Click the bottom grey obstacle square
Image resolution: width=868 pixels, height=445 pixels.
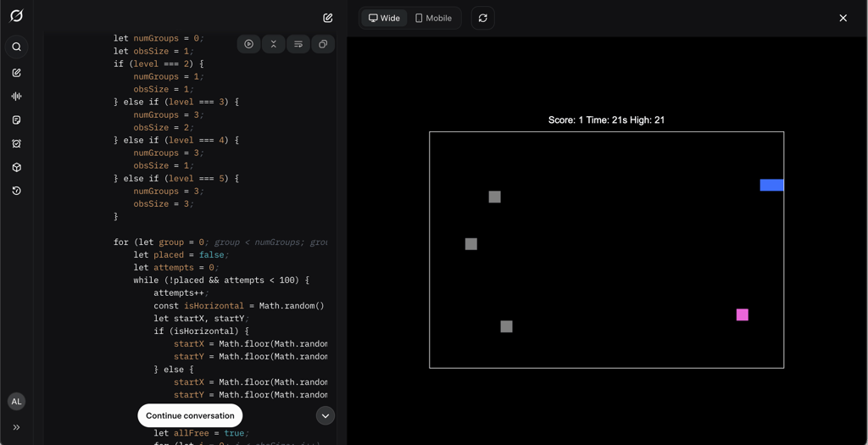[x=507, y=326]
